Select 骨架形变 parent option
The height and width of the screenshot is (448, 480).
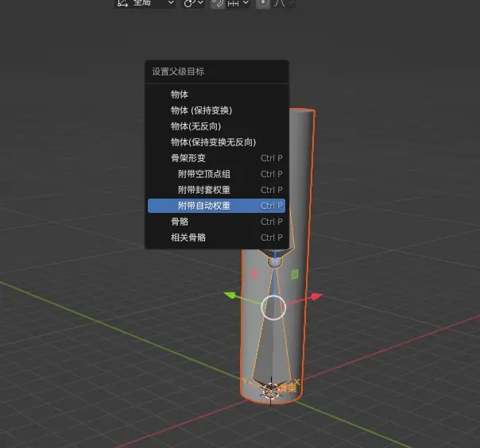(216, 158)
